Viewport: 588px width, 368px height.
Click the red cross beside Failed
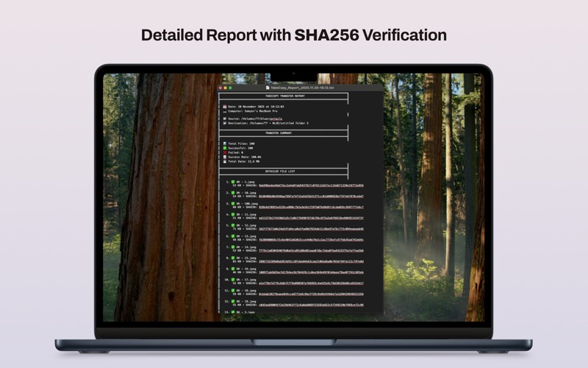point(225,153)
